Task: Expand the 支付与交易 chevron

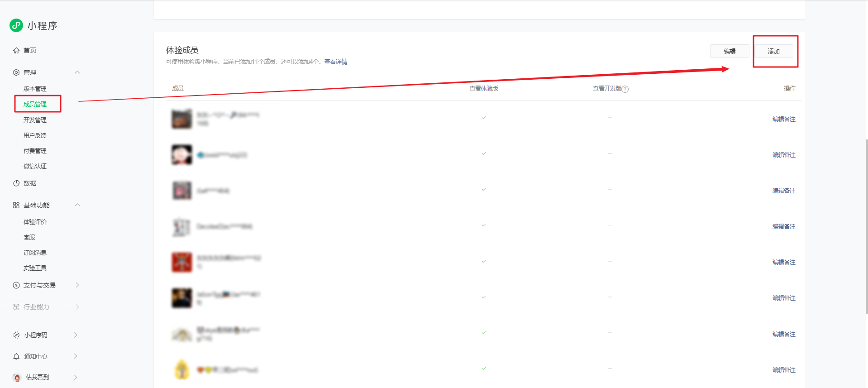Action: coord(77,285)
